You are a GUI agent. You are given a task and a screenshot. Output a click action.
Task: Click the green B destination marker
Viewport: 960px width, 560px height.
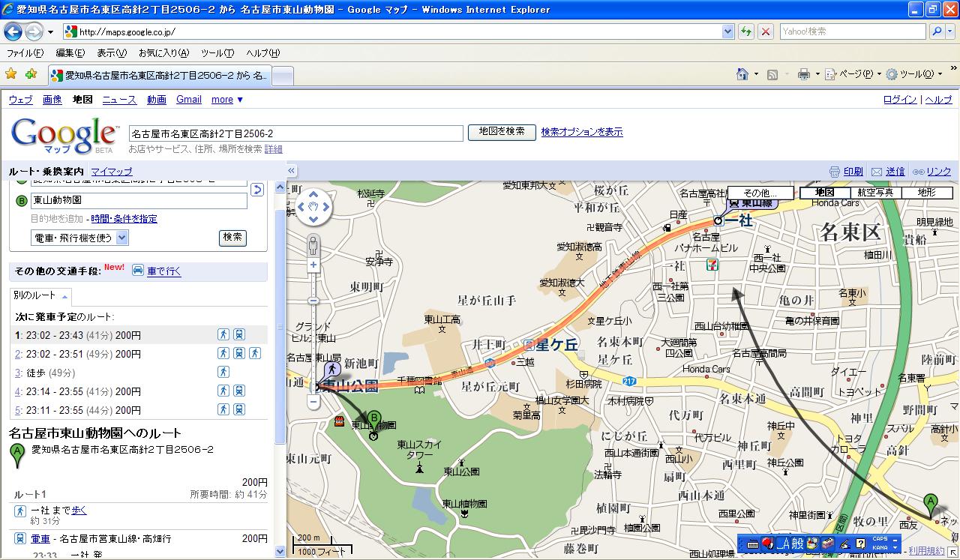374,421
